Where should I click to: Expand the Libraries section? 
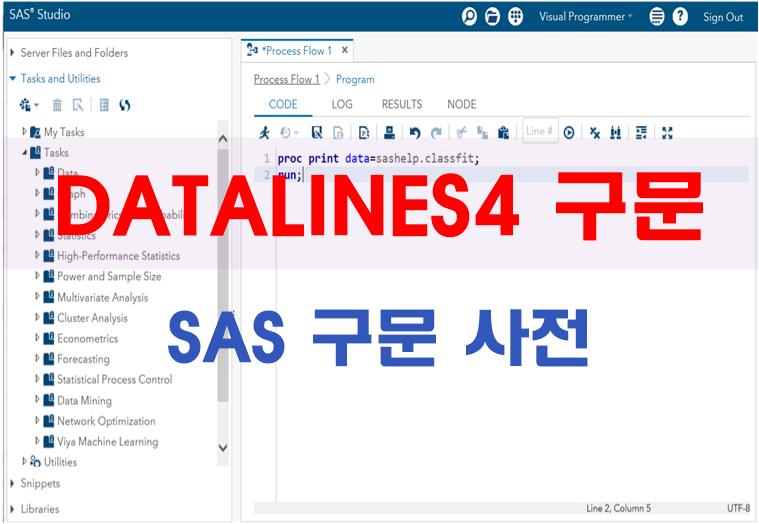click(x=12, y=509)
